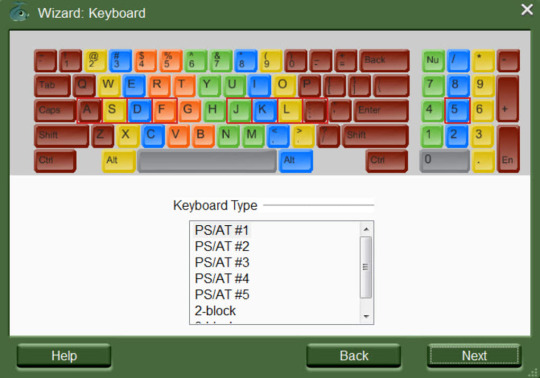Click the wizard bird logo icon

point(19,12)
